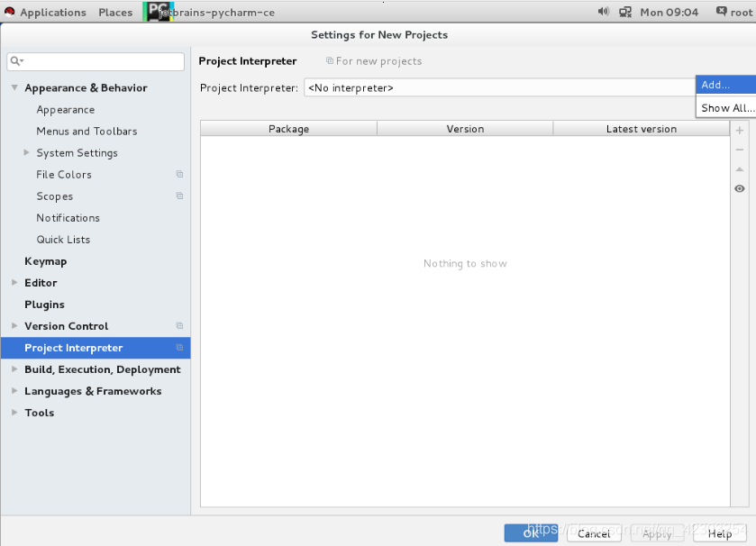Click the copy icon beside Scopes
The width and height of the screenshot is (756, 546).
coord(179,196)
